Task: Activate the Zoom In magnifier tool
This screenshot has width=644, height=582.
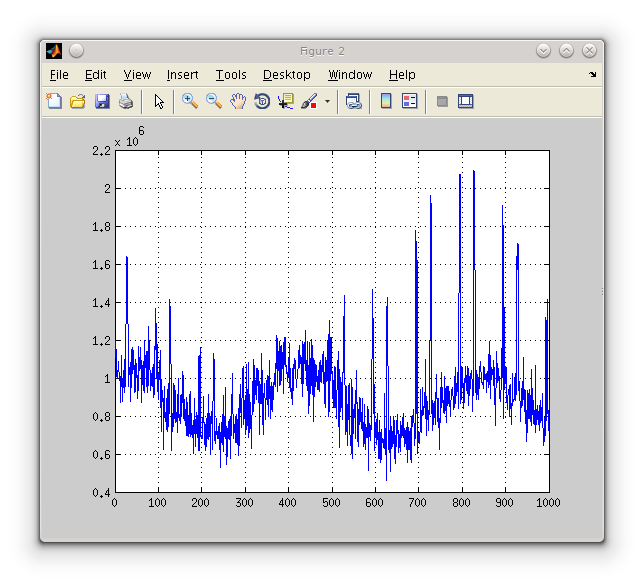Action: (190, 101)
